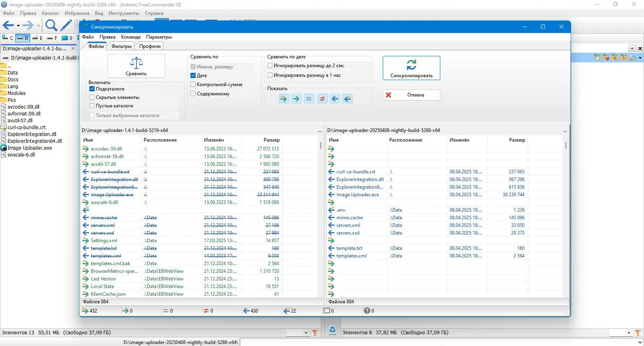The width and height of the screenshot is (644, 346).
Task: Show files to copy right as new
Action: click(x=284, y=99)
